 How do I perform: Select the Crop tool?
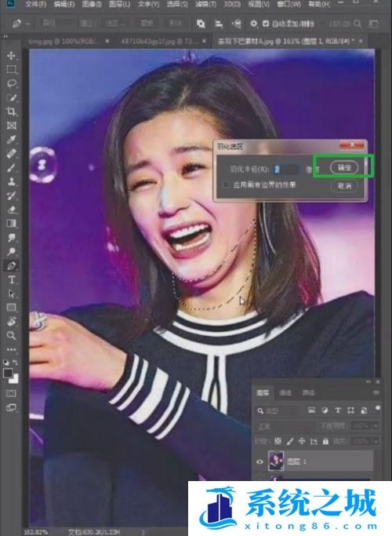pos(11,111)
